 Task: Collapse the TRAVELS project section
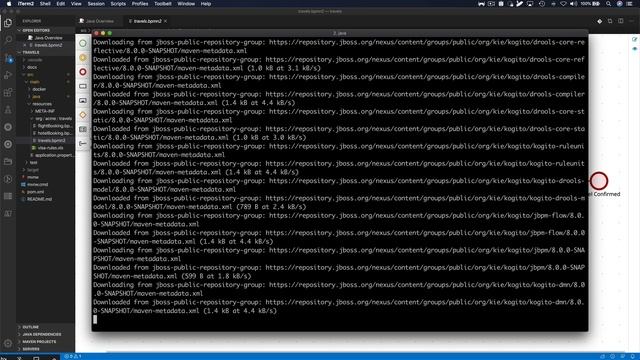coord(45,52)
